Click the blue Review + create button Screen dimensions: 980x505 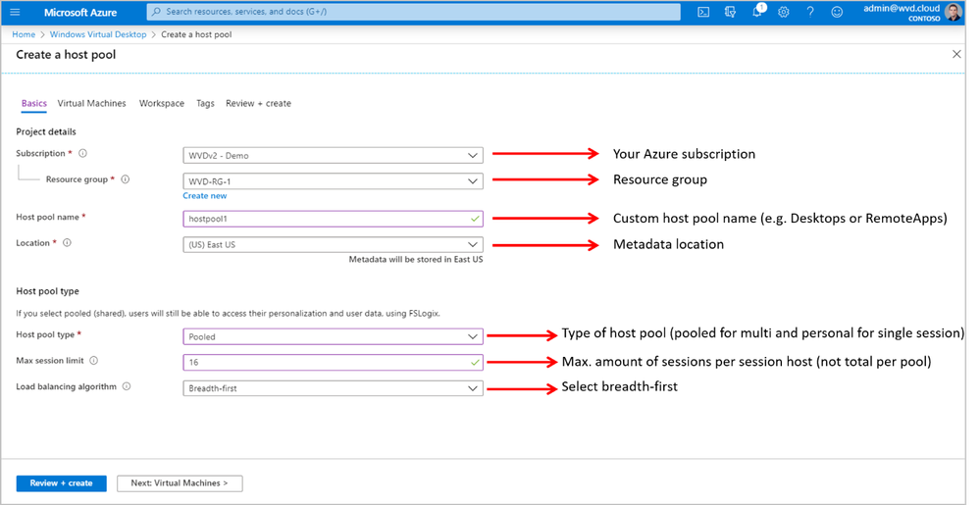61,483
